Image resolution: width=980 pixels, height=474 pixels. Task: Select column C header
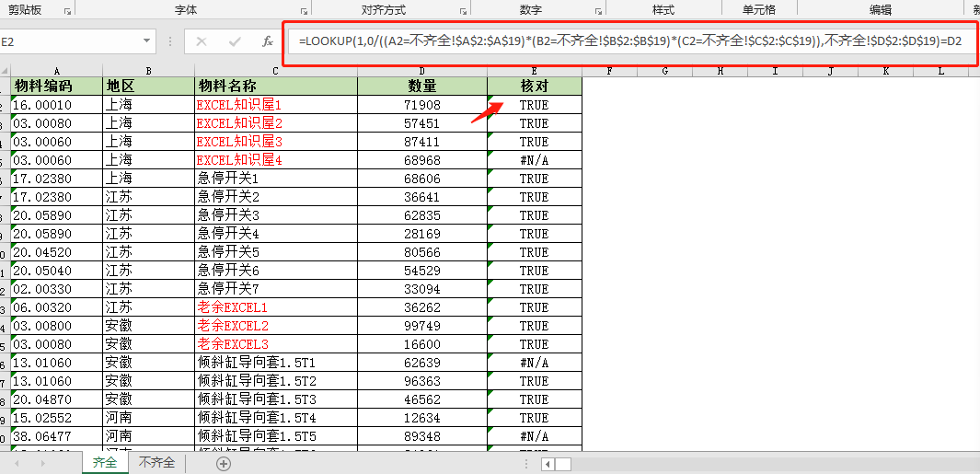(x=276, y=71)
